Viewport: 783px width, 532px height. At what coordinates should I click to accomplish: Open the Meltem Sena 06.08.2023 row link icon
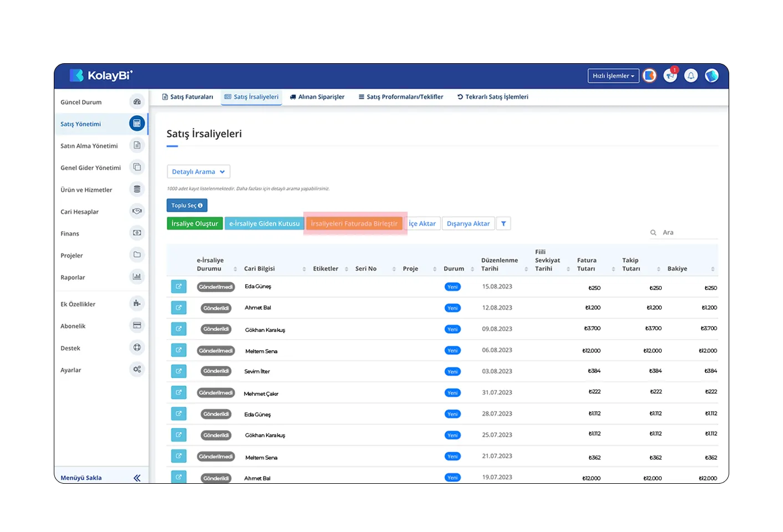tap(179, 350)
